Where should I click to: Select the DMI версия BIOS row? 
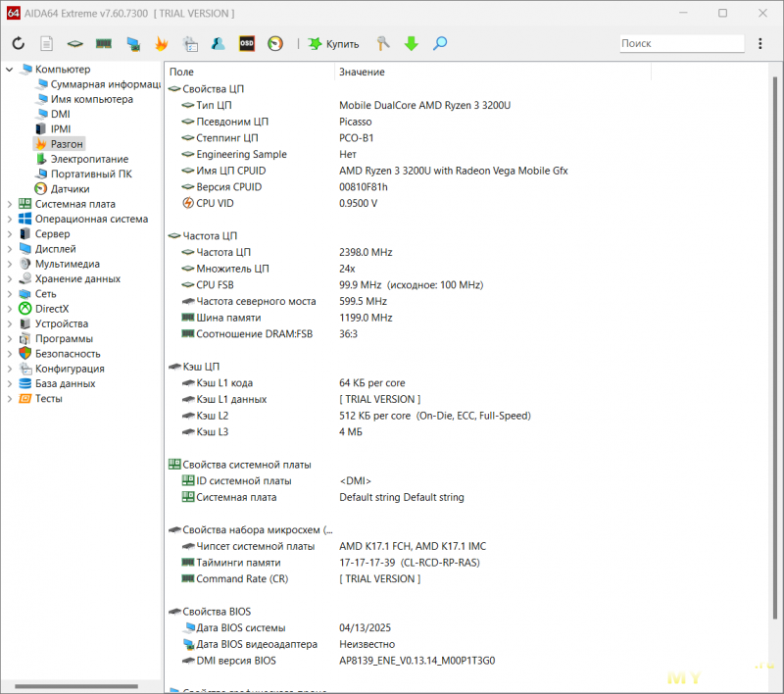point(338,661)
